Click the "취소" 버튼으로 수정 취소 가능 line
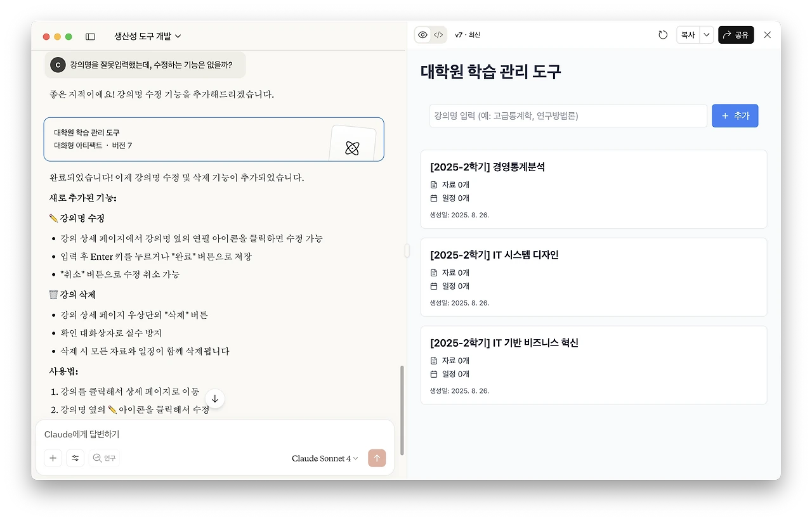Screen dimensions: 812x521 pos(120,274)
